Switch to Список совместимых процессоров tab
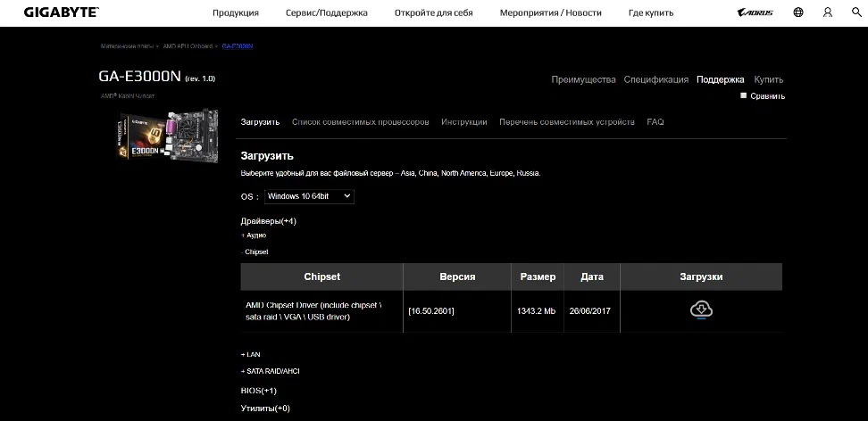 click(x=361, y=121)
